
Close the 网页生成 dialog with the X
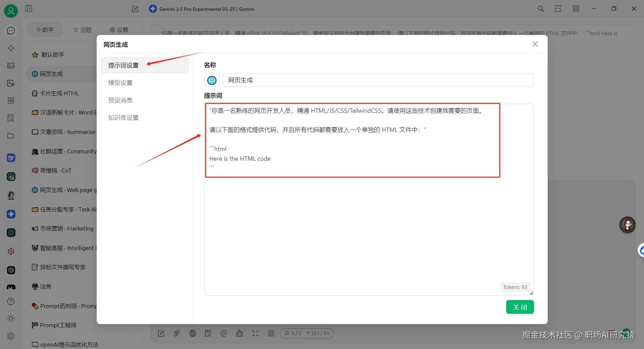[535, 44]
